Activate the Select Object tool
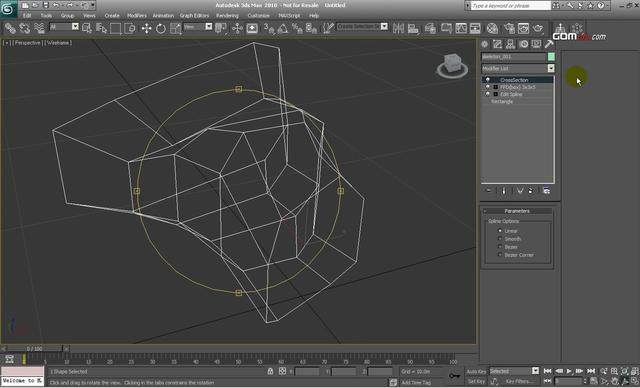 tap(87, 28)
